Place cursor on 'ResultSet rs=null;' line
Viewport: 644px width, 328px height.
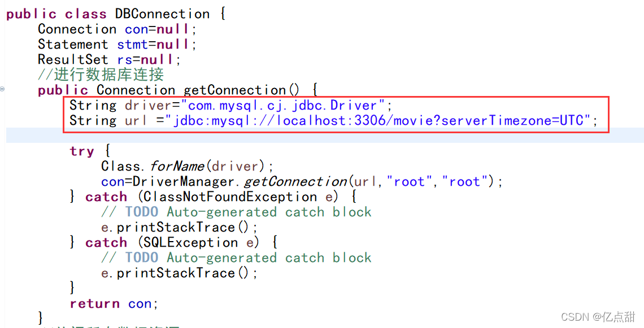pos(109,59)
